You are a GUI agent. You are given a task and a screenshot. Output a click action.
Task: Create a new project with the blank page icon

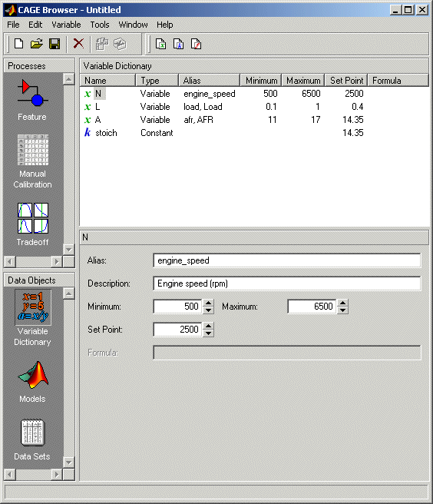point(18,44)
